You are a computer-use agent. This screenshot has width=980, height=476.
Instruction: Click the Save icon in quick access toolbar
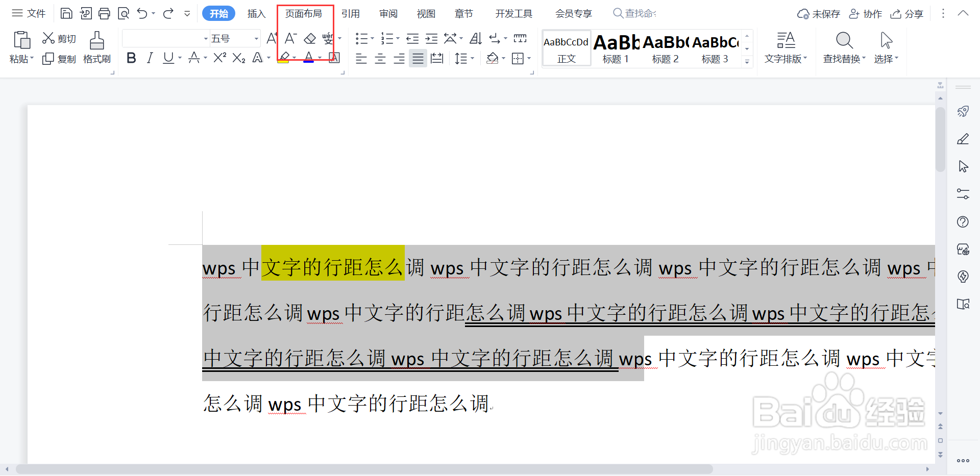pyautogui.click(x=66, y=13)
